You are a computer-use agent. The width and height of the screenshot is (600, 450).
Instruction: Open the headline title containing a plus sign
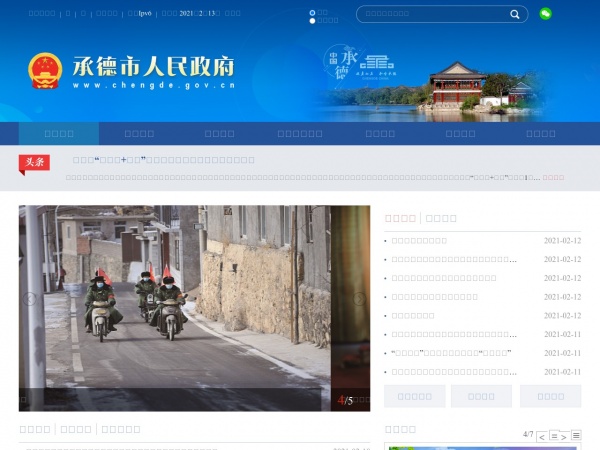point(164,160)
